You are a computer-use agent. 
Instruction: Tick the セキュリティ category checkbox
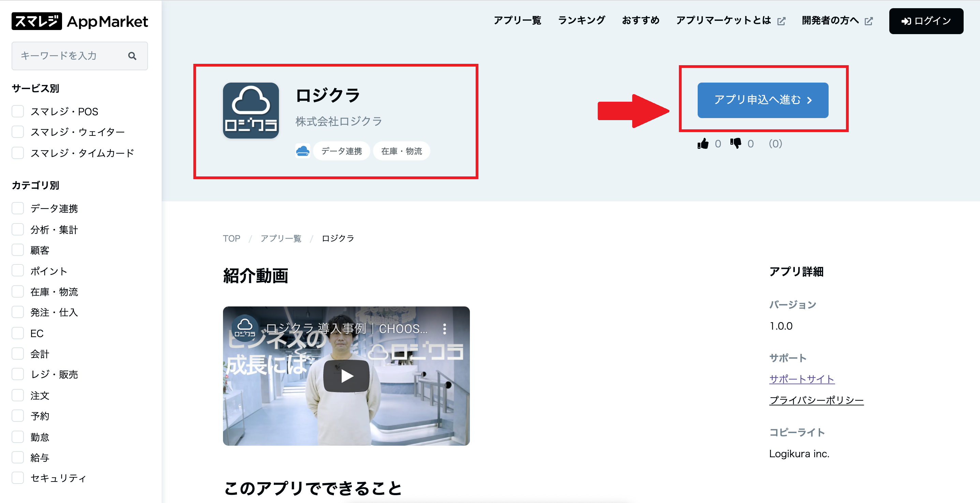pyautogui.click(x=18, y=478)
